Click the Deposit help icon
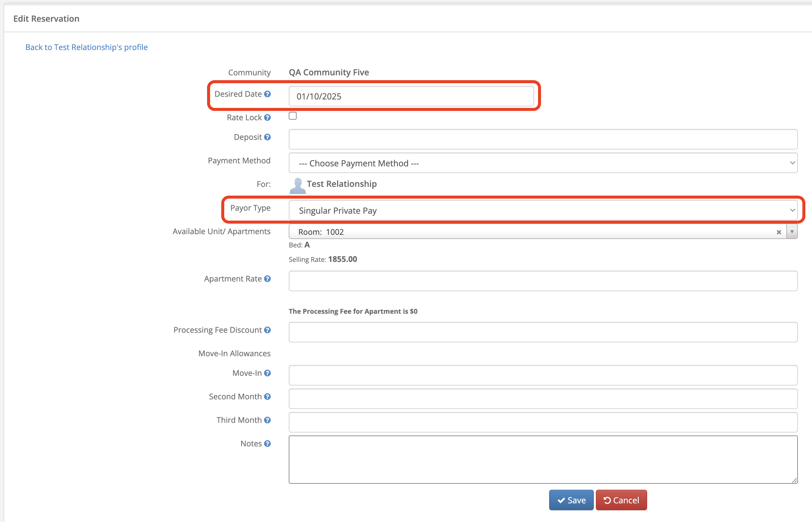 click(x=267, y=137)
